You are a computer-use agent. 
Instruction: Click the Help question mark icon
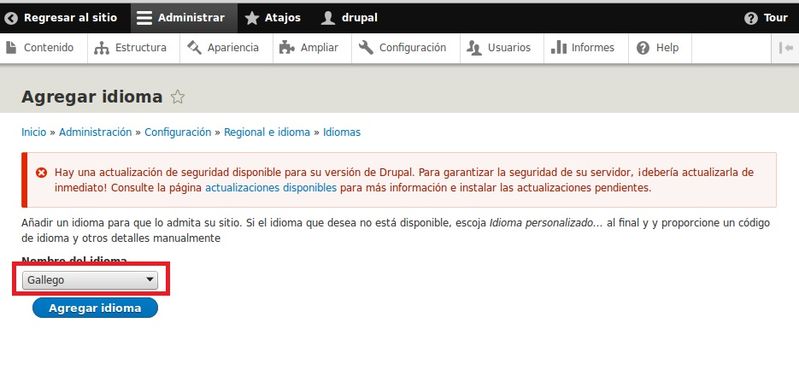point(643,48)
